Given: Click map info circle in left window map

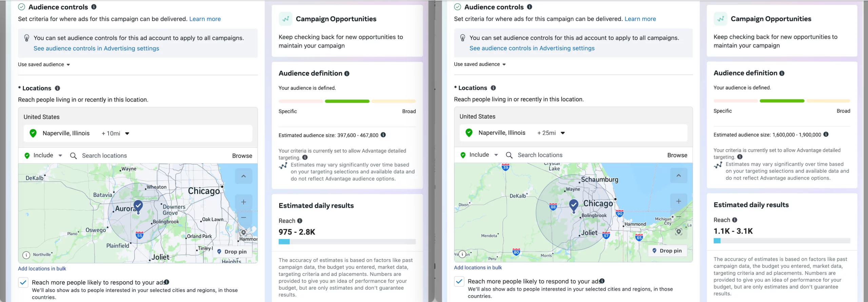Looking at the screenshot, I should 26,255.
